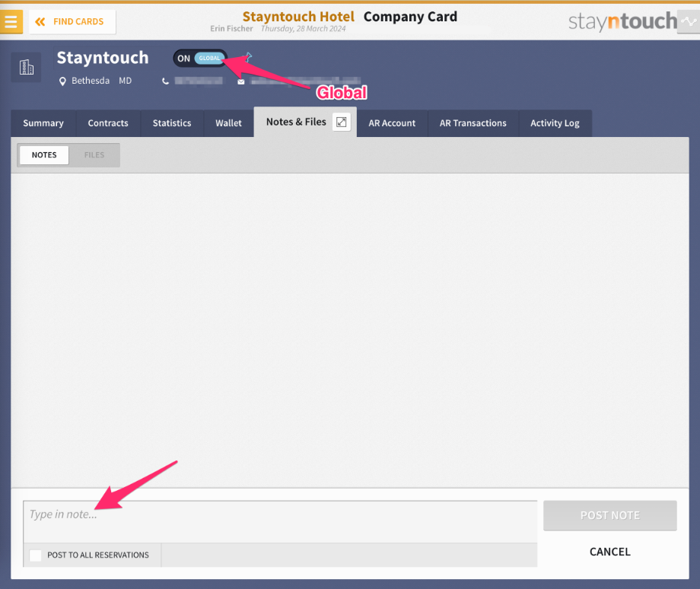Image resolution: width=700 pixels, height=589 pixels.
Task: Cancel the note entry
Action: pyautogui.click(x=609, y=552)
